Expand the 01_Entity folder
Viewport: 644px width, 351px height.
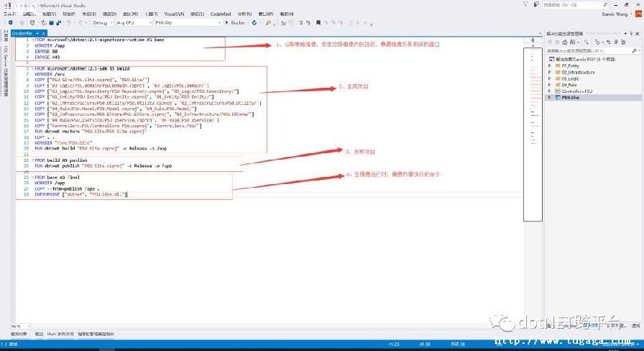coord(550,65)
